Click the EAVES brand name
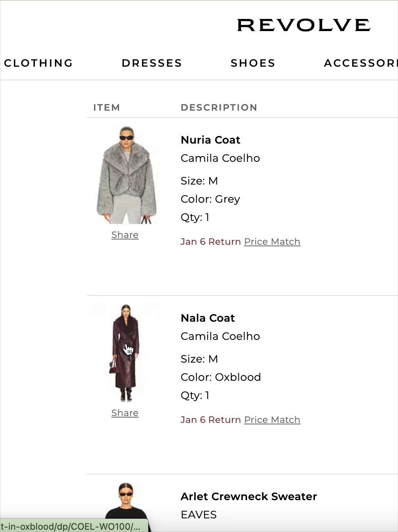 coord(199,515)
